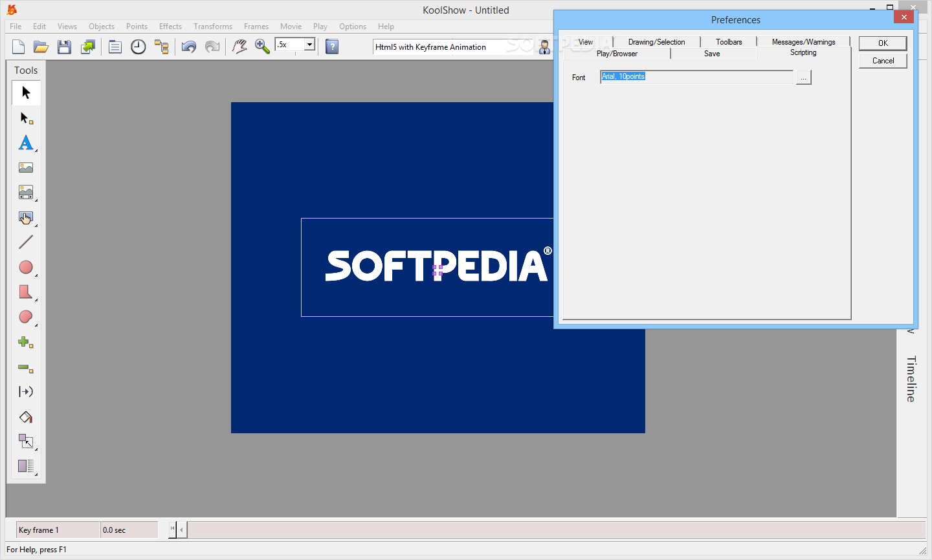Click the clock timing icon
Screen dimensions: 932x560
139,47
